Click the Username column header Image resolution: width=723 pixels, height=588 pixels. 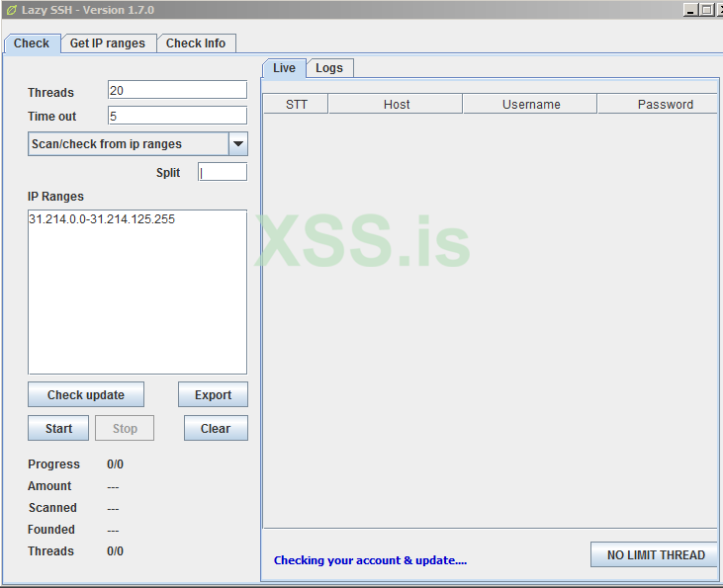click(530, 104)
